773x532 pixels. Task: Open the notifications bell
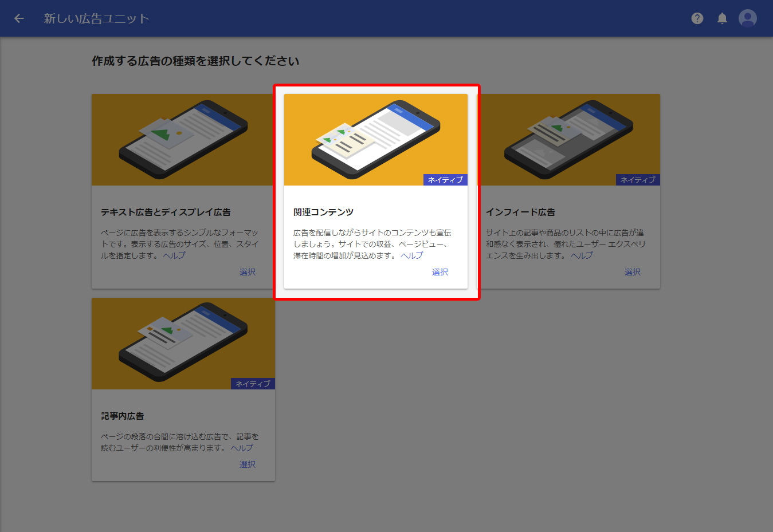click(722, 18)
